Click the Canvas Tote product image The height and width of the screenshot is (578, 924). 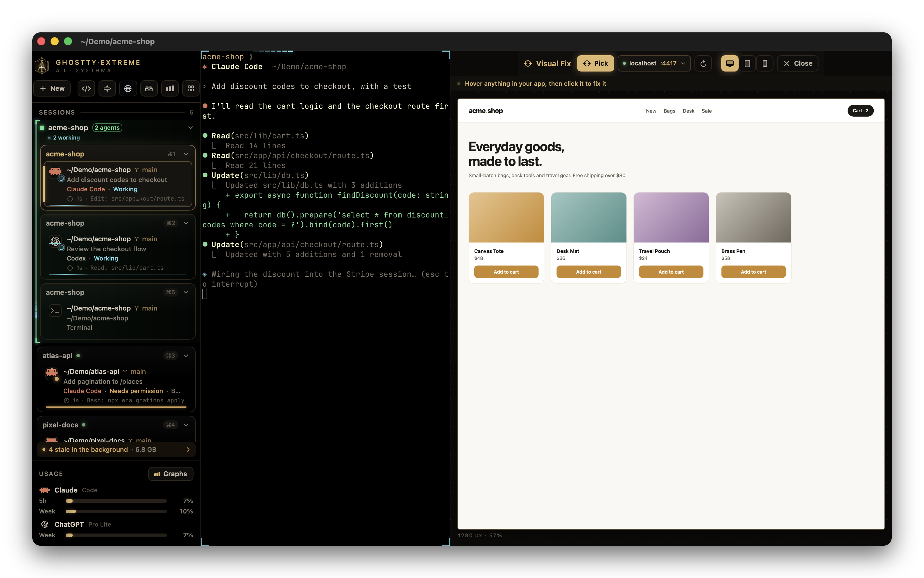(506, 217)
